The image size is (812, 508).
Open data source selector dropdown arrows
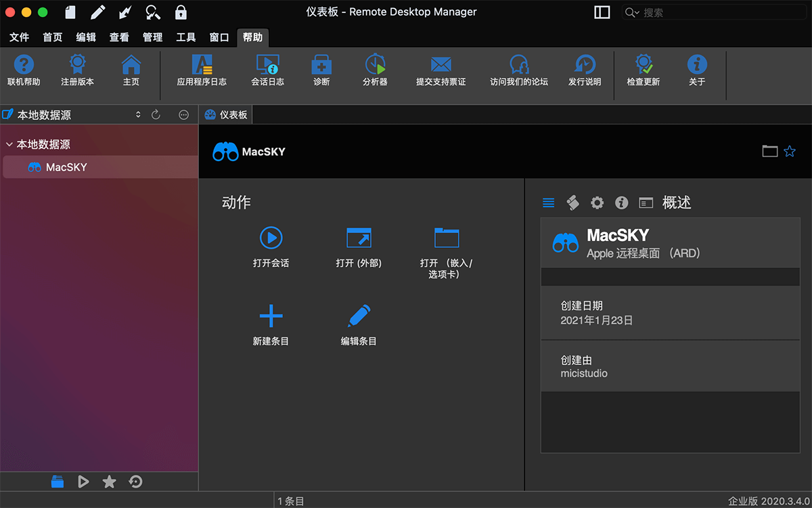click(138, 115)
